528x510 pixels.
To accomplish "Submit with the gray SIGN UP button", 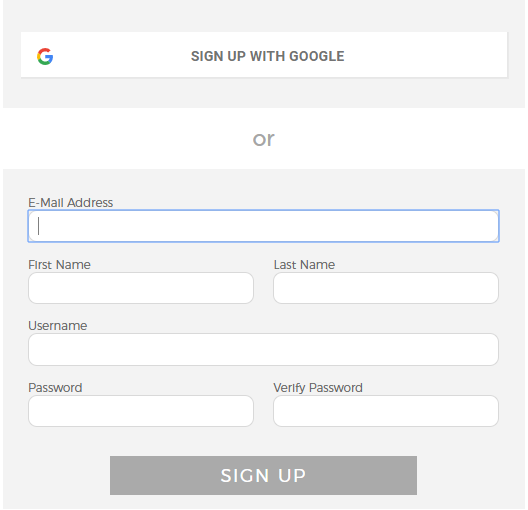I will click(263, 475).
